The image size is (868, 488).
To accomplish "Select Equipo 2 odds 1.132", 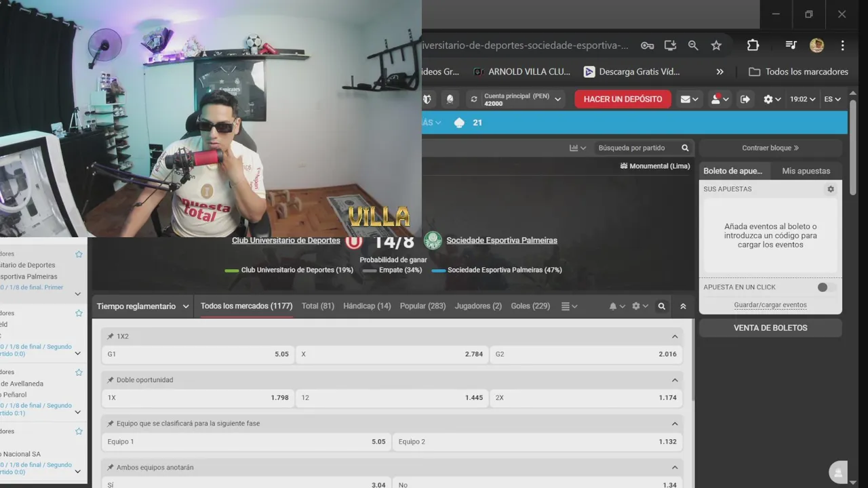I will tap(537, 442).
